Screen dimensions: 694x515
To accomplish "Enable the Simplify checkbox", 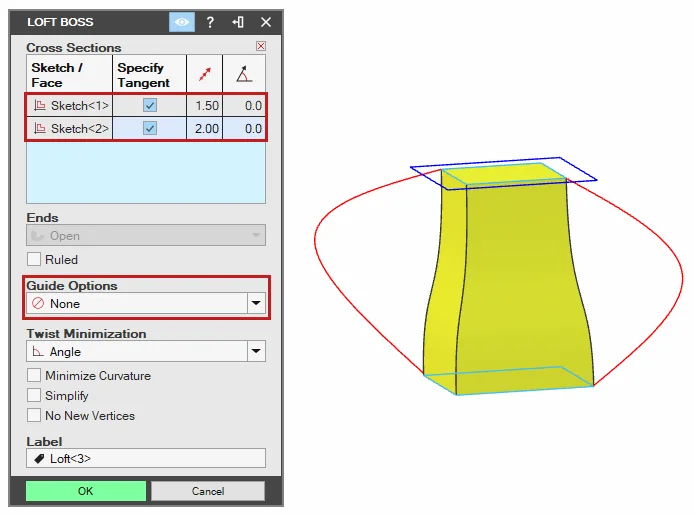I will pyautogui.click(x=34, y=395).
